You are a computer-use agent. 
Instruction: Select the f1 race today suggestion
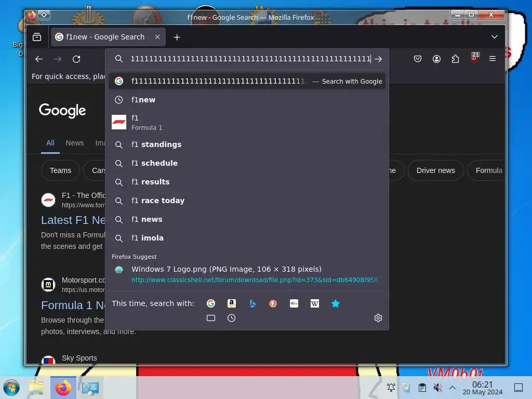[247, 201]
